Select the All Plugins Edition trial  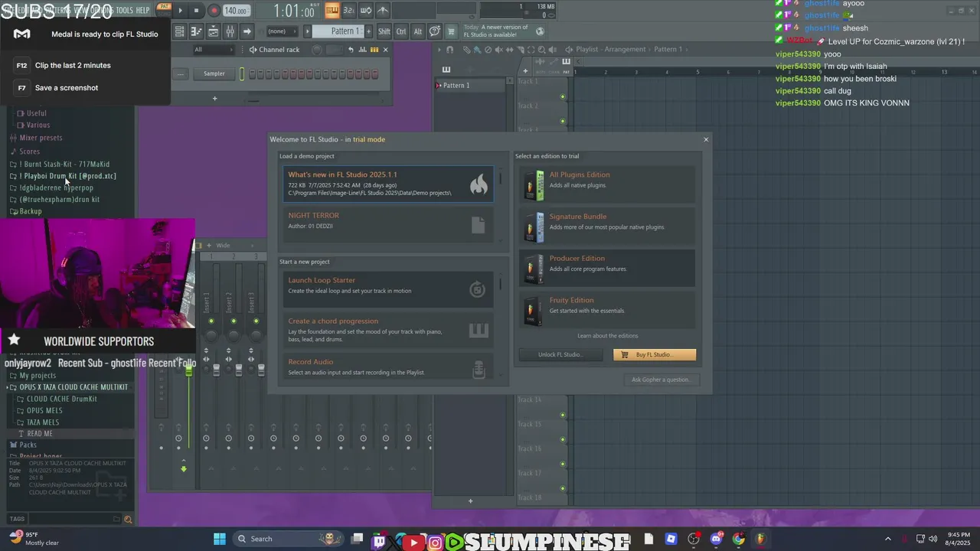(607, 184)
